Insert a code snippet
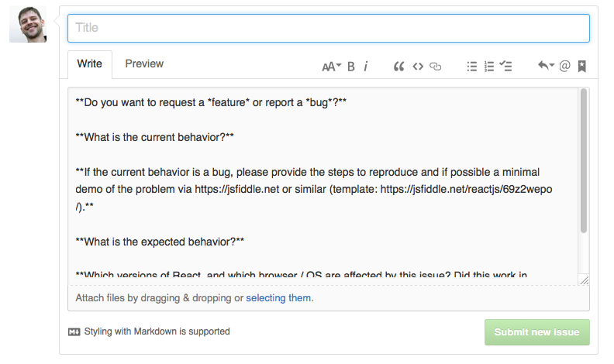 (x=418, y=67)
